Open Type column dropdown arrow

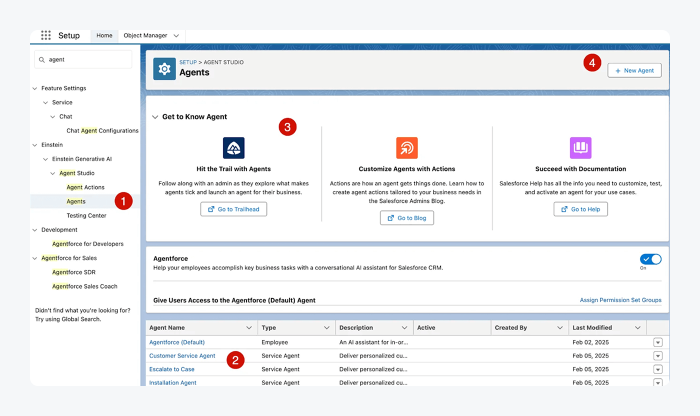[x=327, y=328]
